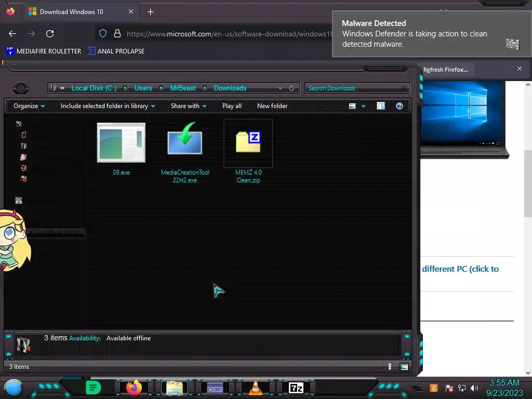Open the green notes app in taskbar

94,388
